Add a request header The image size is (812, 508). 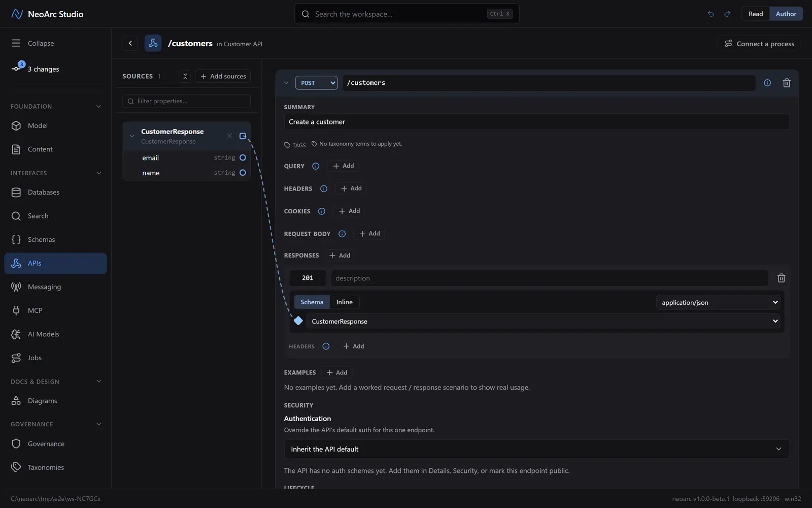[351, 188]
